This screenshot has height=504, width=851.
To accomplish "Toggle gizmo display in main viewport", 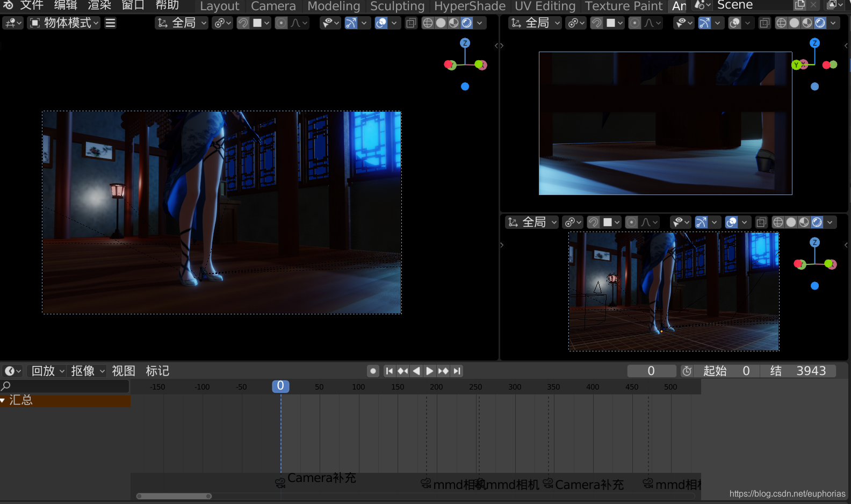I will pos(351,23).
